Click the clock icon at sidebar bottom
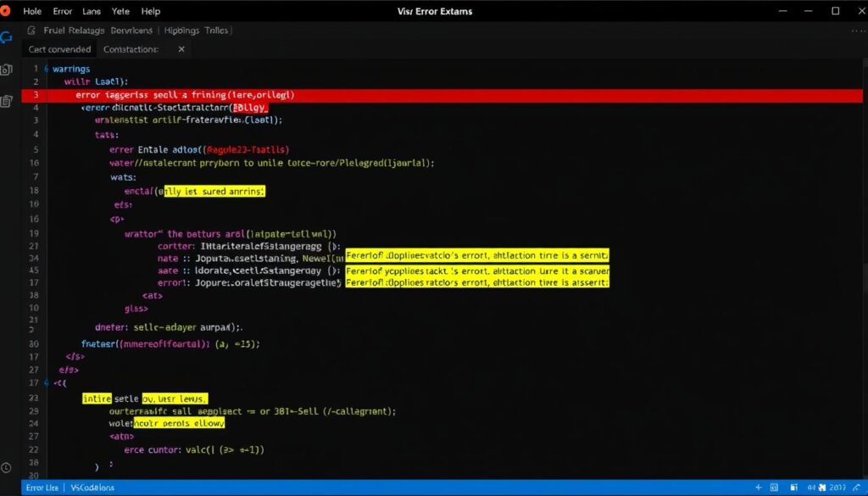This screenshot has height=496, width=868. tap(6, 468)
